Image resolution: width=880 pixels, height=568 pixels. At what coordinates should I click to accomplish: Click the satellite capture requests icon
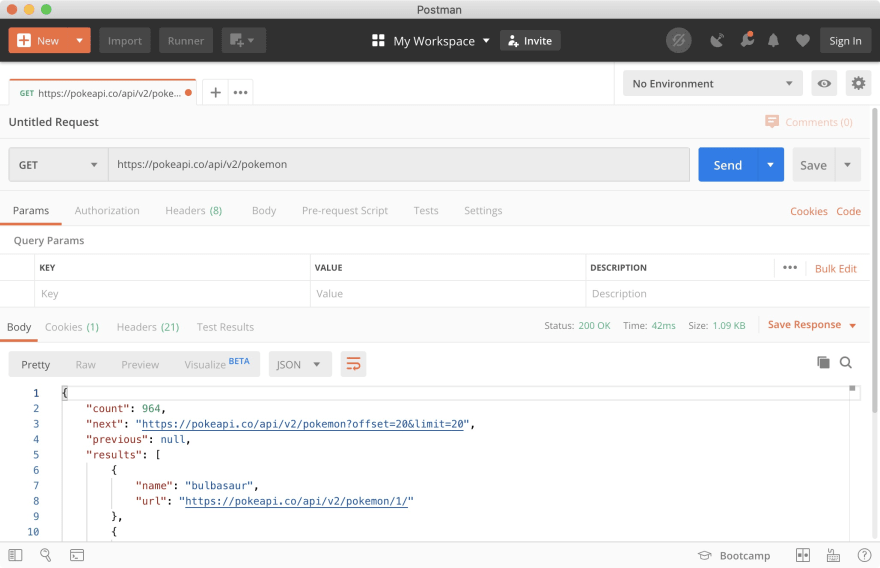tap(717, 40)
